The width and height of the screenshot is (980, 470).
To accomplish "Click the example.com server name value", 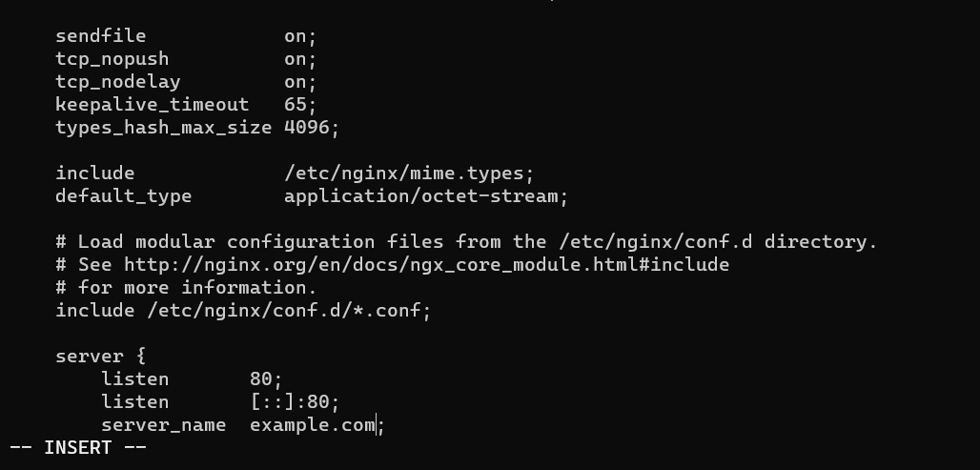I will tap(312, 425).
